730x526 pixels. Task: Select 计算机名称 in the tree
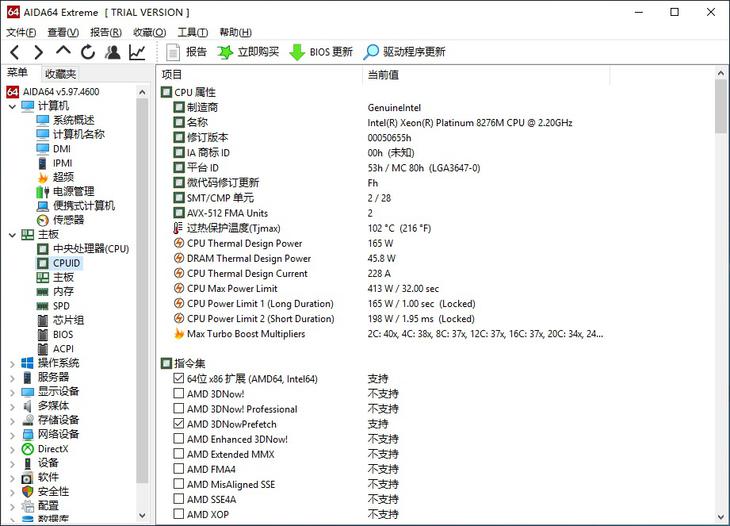pyautogui.click(x=79, y=135)
